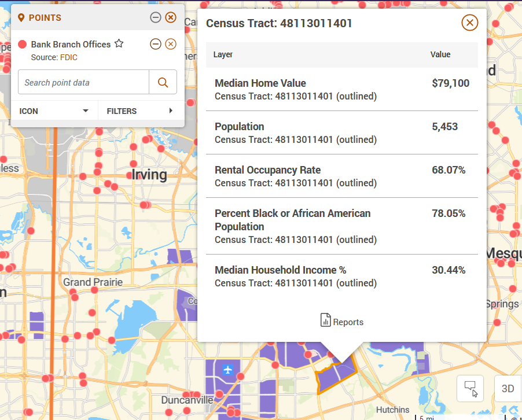
Task: Close the Points panel
Action: (171, 17)
